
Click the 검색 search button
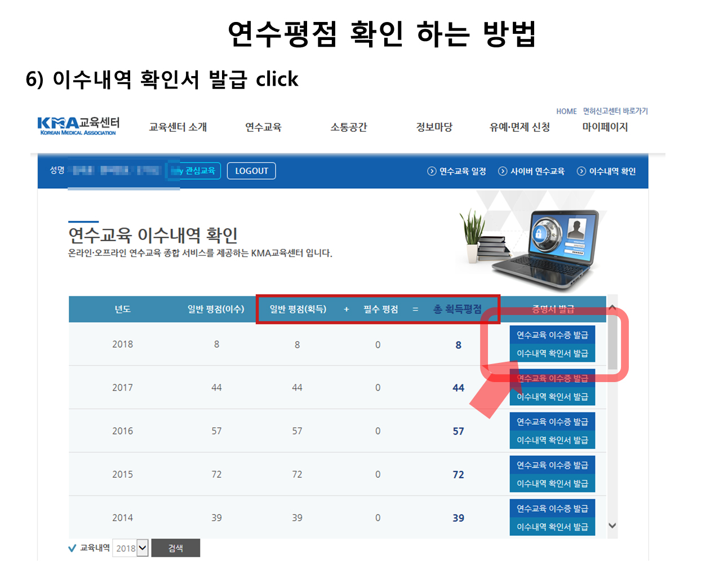coord(176,548)
